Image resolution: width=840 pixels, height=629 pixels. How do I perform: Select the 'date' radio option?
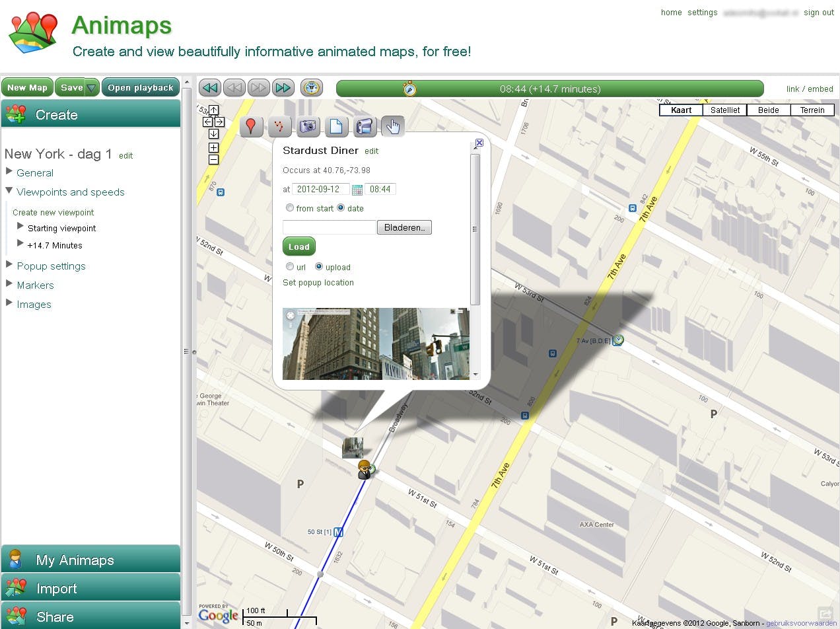tap(341, 208)
